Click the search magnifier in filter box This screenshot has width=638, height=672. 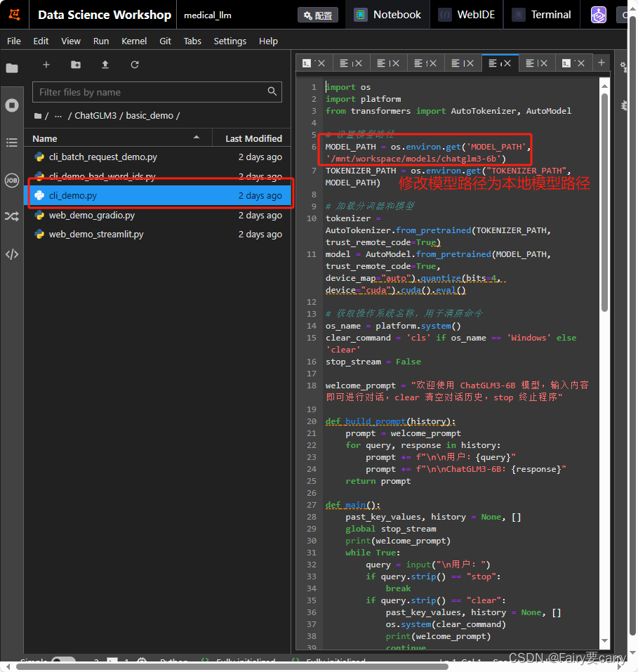click(272, 91)
